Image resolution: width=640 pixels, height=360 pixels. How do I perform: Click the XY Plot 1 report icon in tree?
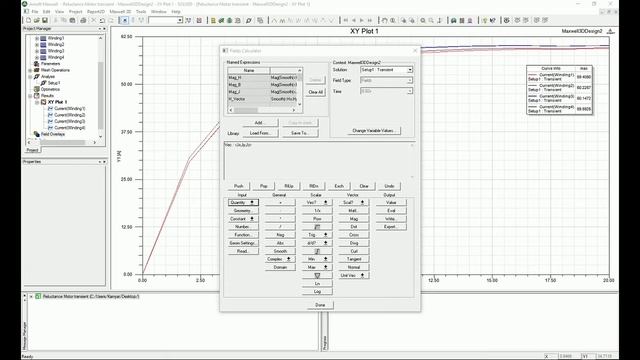click(x=43, y=102)
